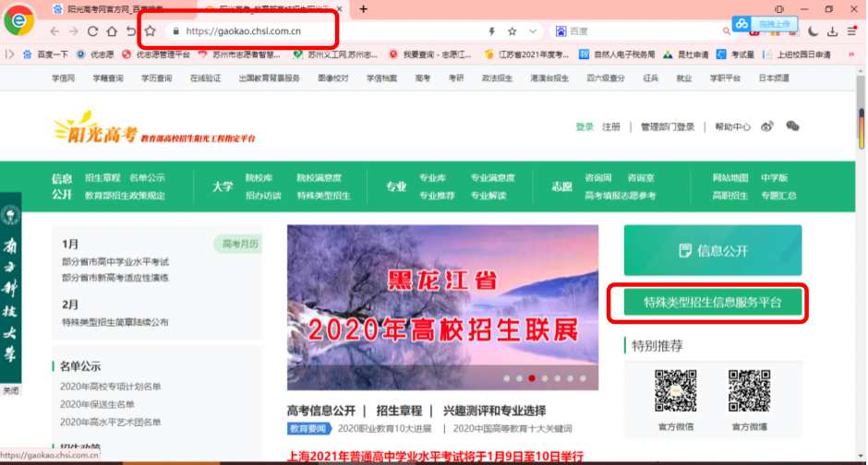Click the Baidu paw search engine icon
This screenshot has height=465, width=868.
[x=561, y=31]
